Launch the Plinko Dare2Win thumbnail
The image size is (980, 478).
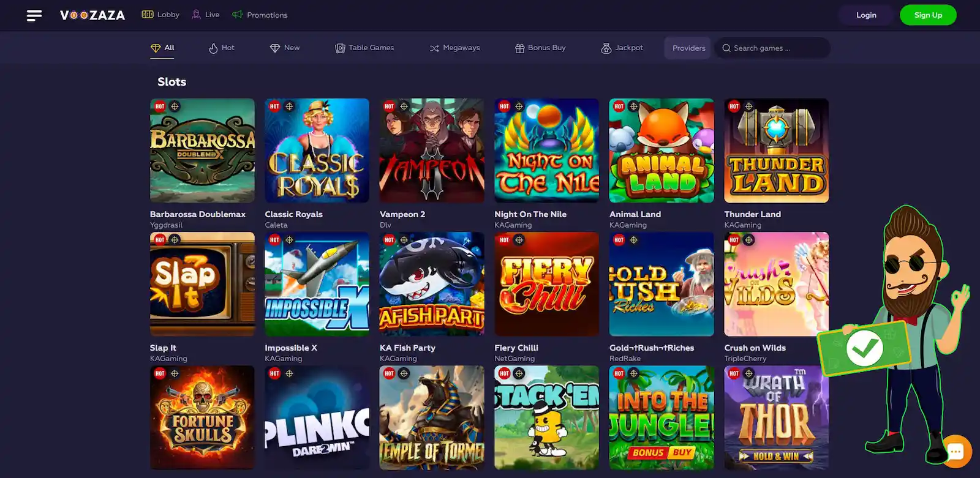tap(317, 417)
